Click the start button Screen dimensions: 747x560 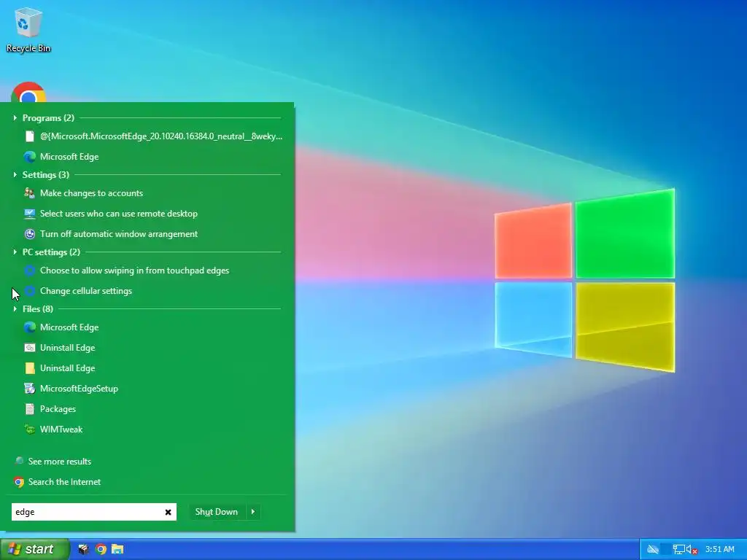(35, 549)
